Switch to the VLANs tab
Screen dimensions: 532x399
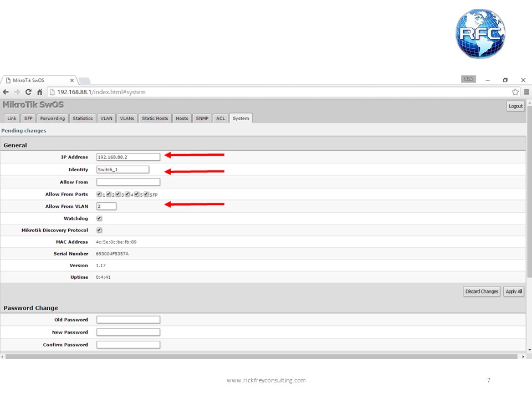point(127,118)
